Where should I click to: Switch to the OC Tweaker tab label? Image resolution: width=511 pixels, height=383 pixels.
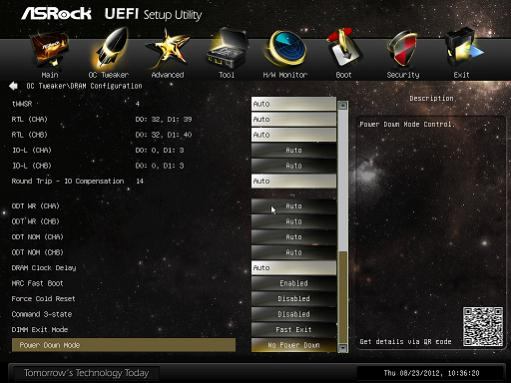109,75
